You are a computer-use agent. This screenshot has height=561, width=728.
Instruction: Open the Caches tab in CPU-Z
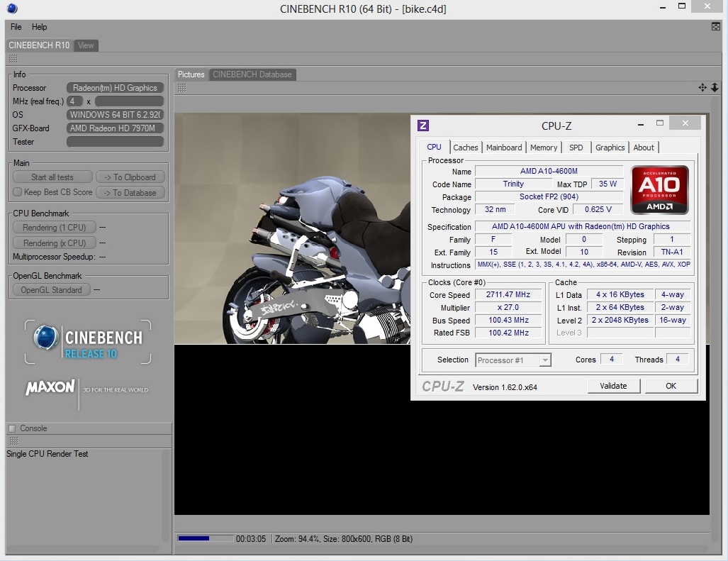[466, 148]
